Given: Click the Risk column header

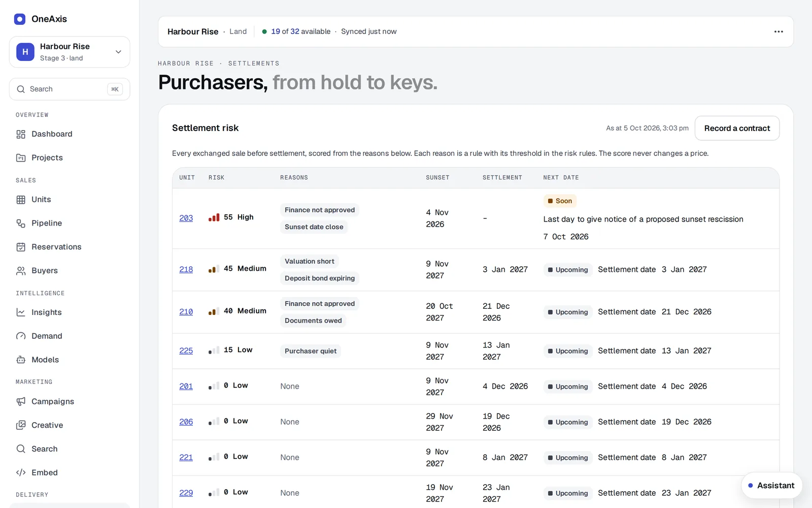Looking at the screenshot, I should tap(216, 178).
